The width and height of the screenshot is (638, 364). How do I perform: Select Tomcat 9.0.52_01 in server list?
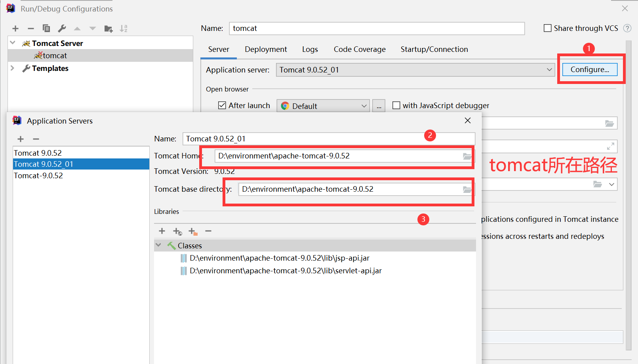pyautogui.click(x=81, y=164)
